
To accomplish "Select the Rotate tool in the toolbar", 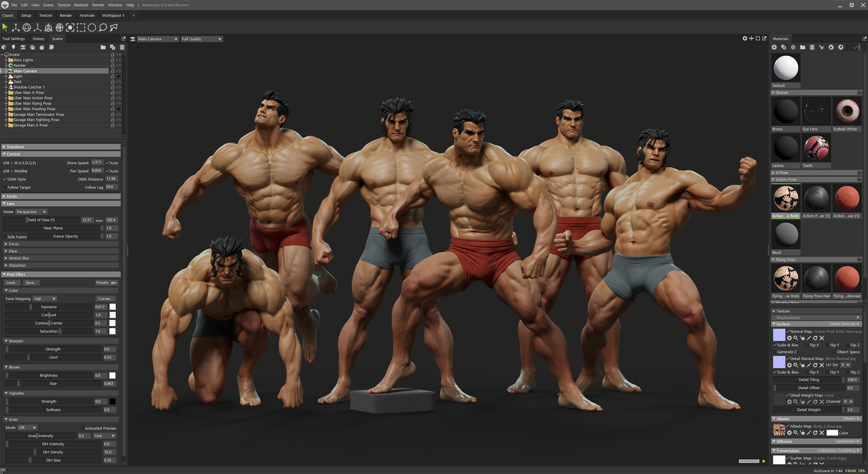I will 26,28.
